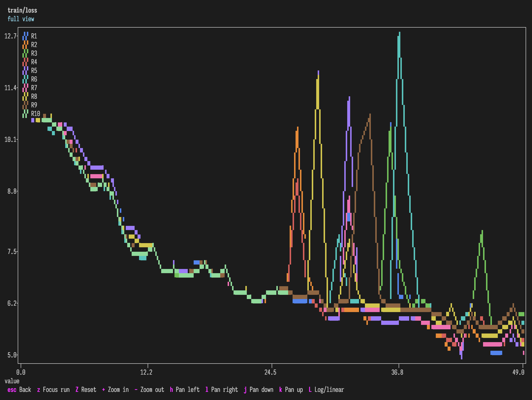Click the train/loss chart title
The image size is (532, 400).
point(22,10)
